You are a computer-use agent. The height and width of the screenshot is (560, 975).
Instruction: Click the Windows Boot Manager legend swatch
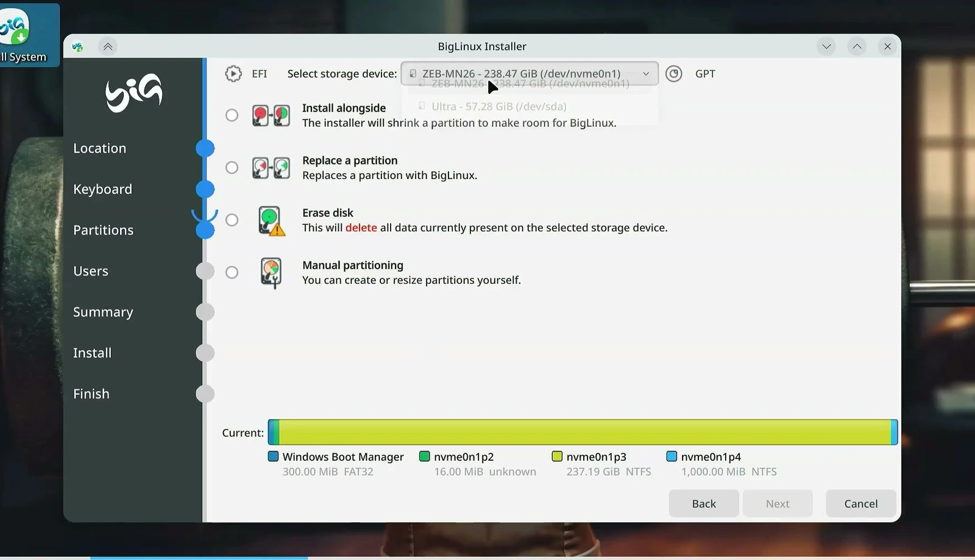pyautogui.click(x=273, y=456)
